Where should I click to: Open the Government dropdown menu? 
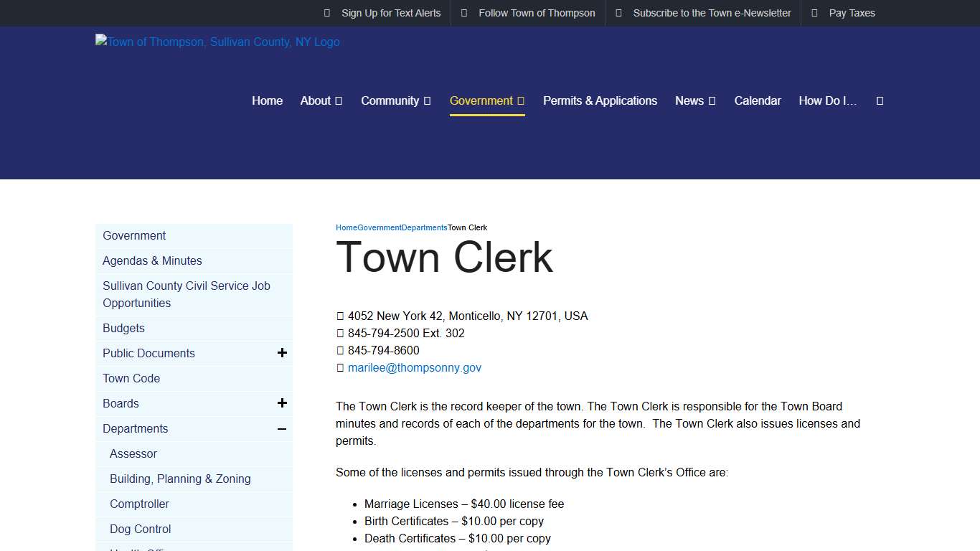481,100
